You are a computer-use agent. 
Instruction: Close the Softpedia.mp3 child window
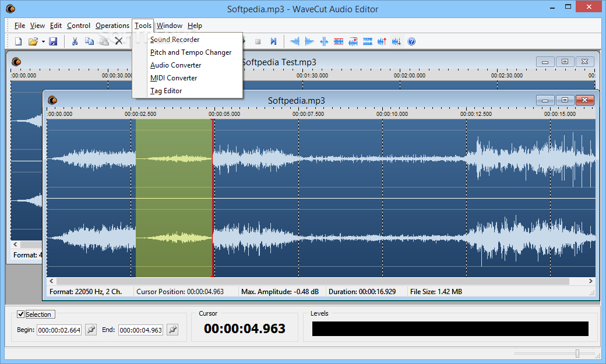[x=585, y=100]
